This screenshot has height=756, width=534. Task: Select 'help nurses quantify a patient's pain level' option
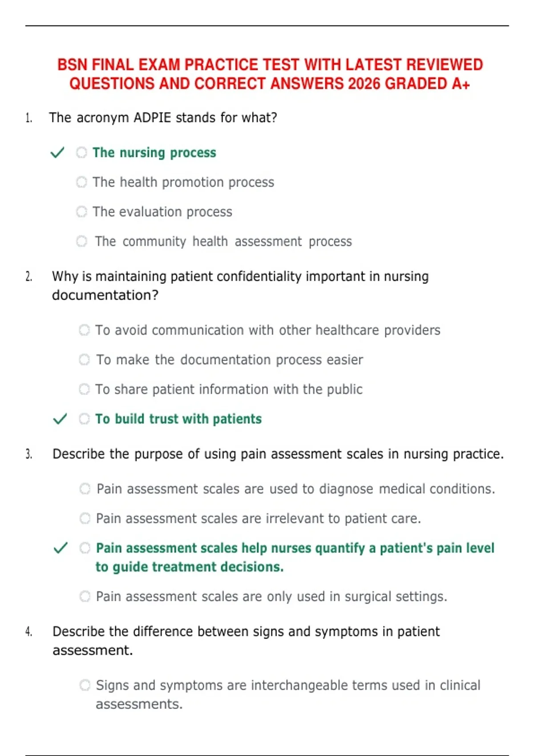(x=85, y=548)
